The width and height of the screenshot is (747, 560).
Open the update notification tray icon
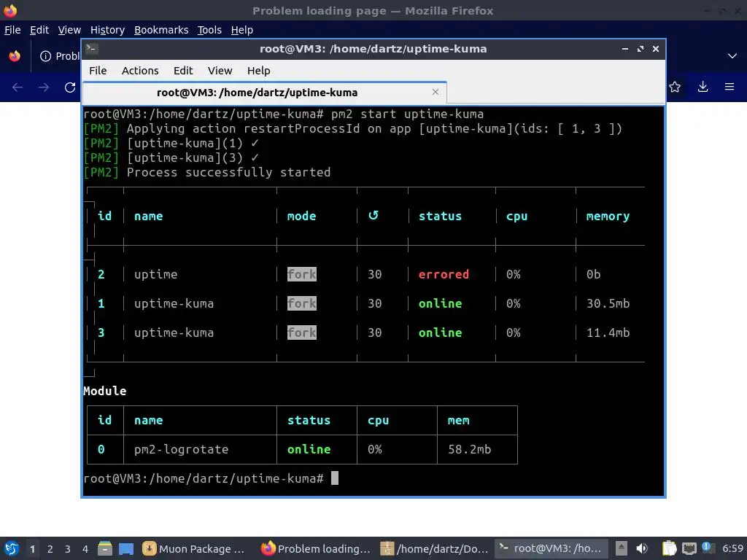click(708, 548)
